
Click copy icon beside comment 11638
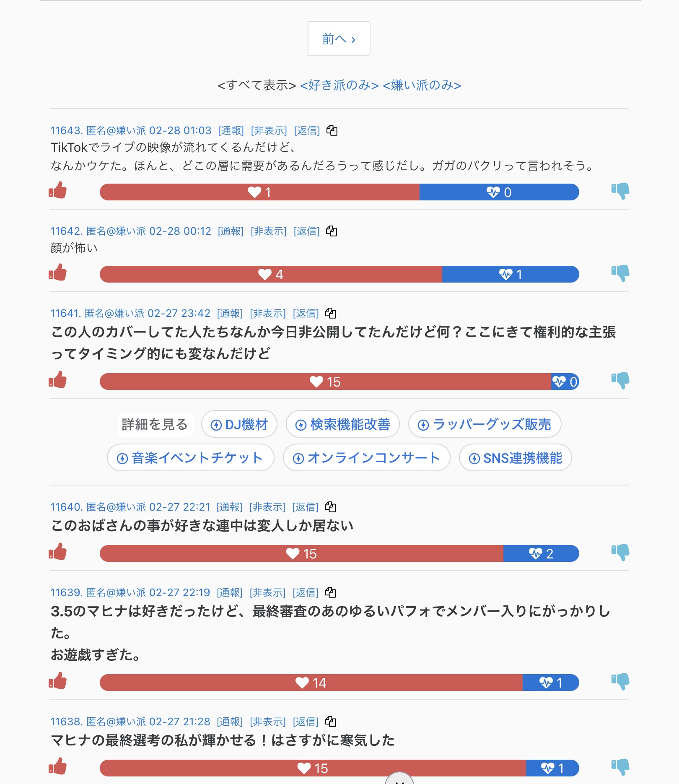(x=331, y=722)
